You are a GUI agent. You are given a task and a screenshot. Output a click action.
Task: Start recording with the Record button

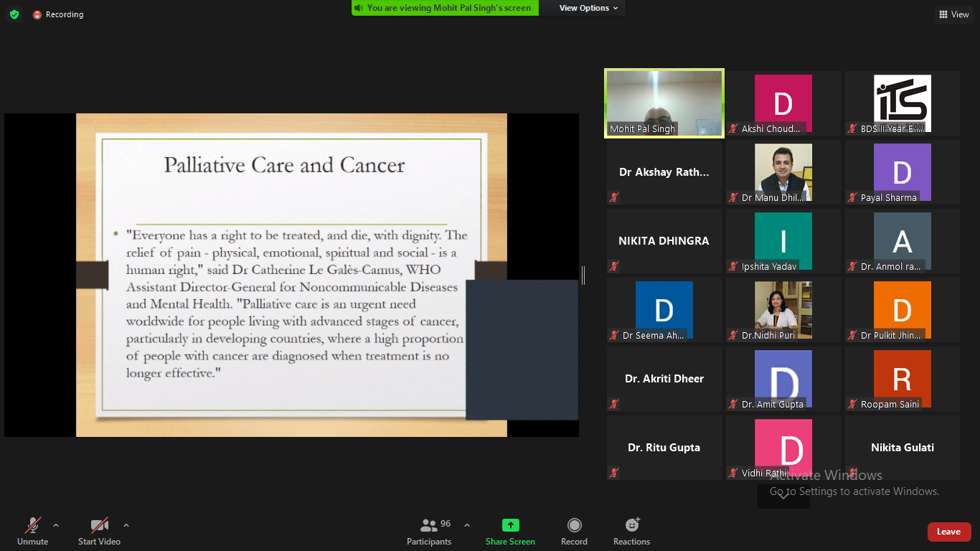point(574,532)
